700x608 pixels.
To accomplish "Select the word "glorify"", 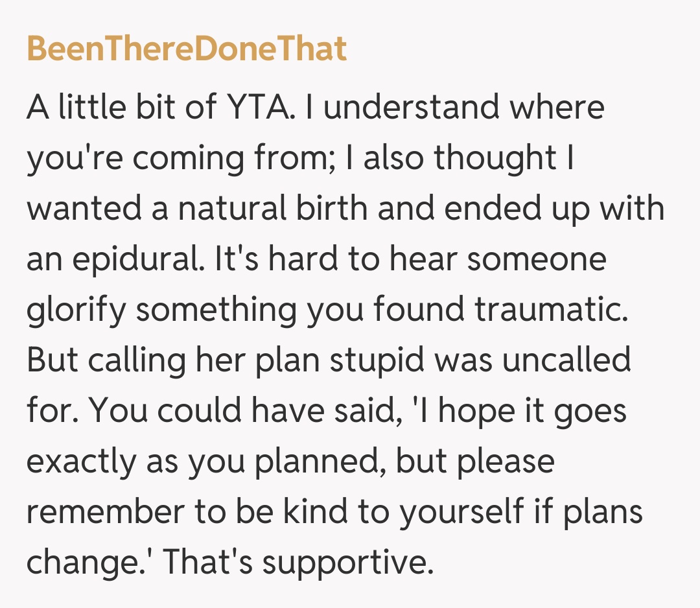I will pos(75,310).
